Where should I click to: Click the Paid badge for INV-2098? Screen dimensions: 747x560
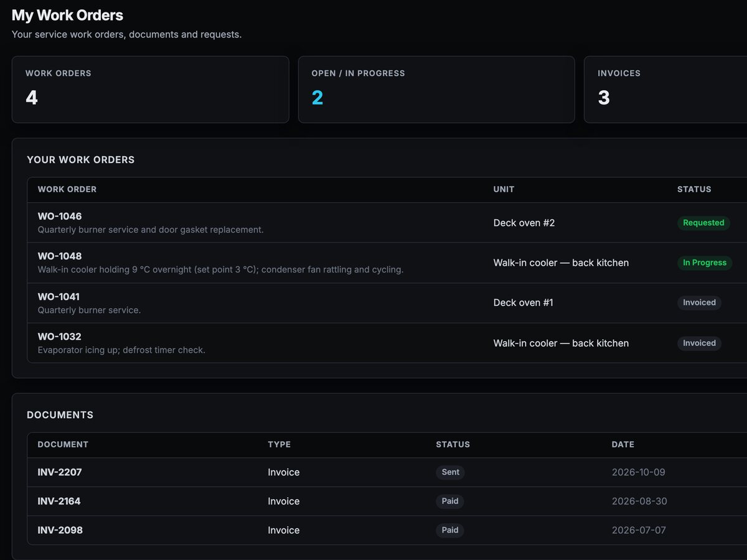tap(450, 530)
